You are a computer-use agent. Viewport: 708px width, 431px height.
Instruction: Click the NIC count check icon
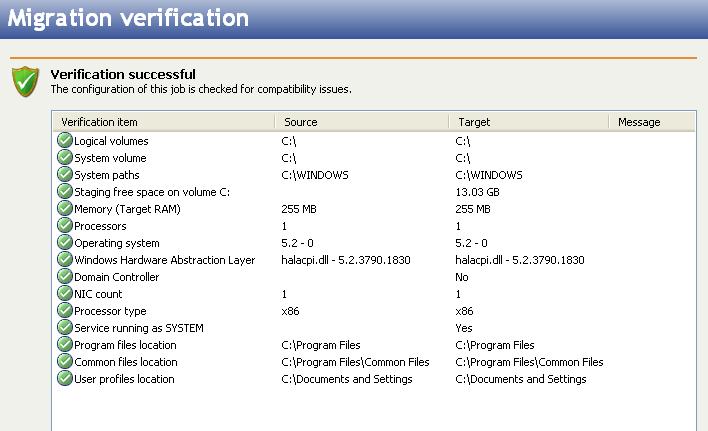[x=65, y=294]
